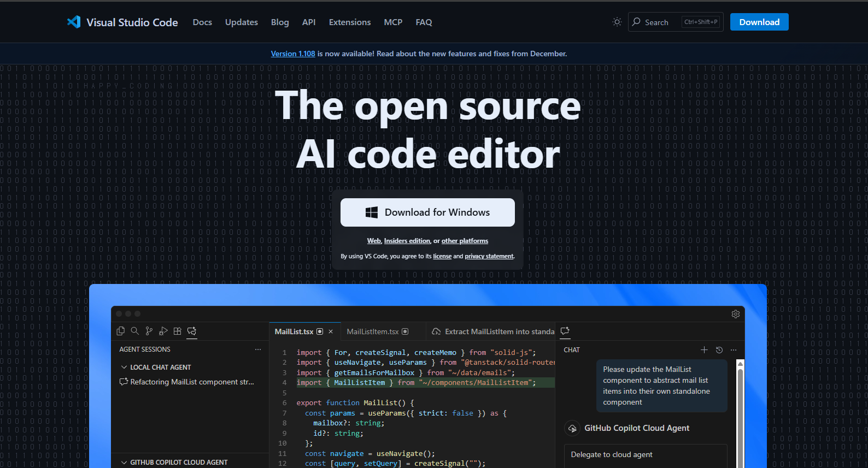This screenshot has height=468, width=868.
Task: Click the 'Please update the MailList' chat message
Action: (662, 386)
